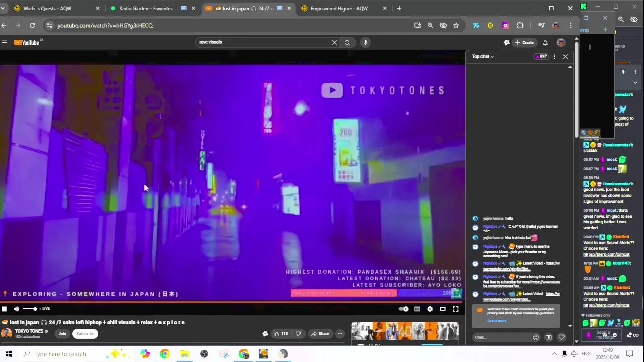Send a heart reaction in live chat
Viewport: 644px width, 362px height.
pyautogui.click(x=562, y=337)
